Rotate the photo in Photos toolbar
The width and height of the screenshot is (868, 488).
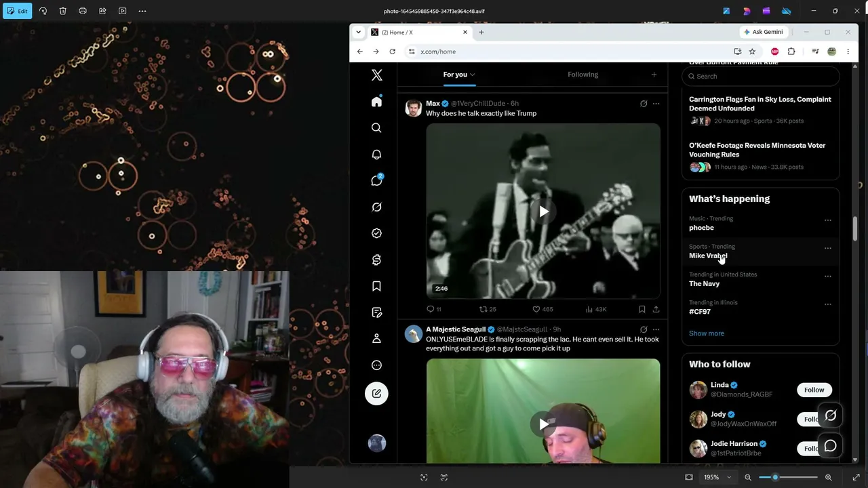point(43,11)
